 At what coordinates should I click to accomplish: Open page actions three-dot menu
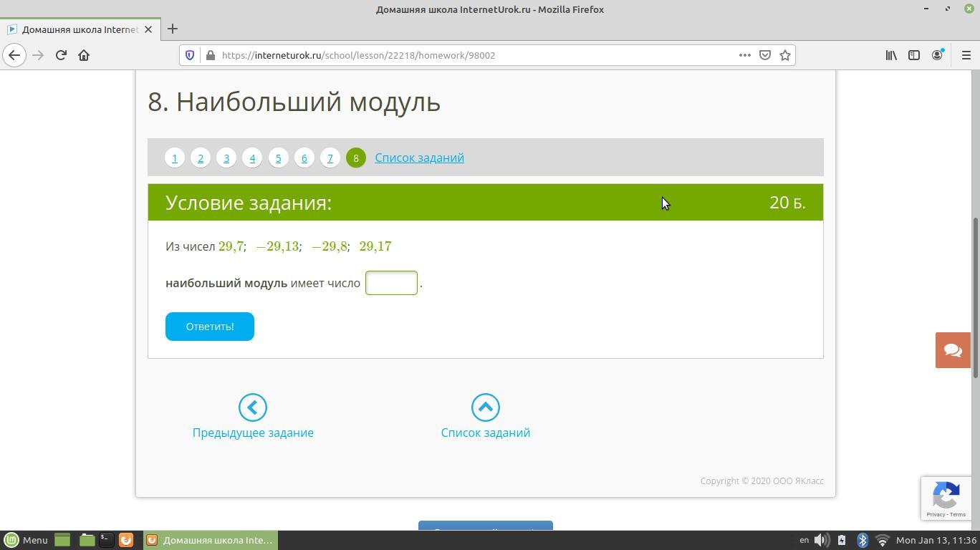(745, 55)
